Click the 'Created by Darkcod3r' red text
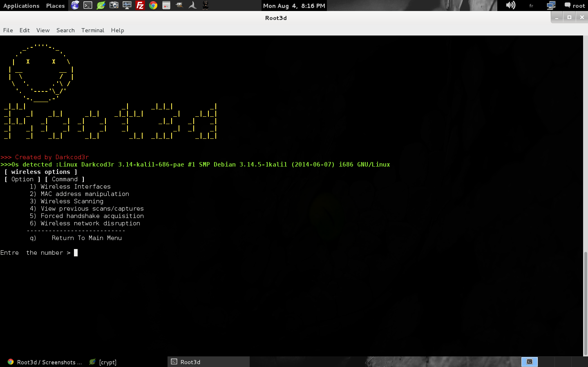 [x=52, y=157]
